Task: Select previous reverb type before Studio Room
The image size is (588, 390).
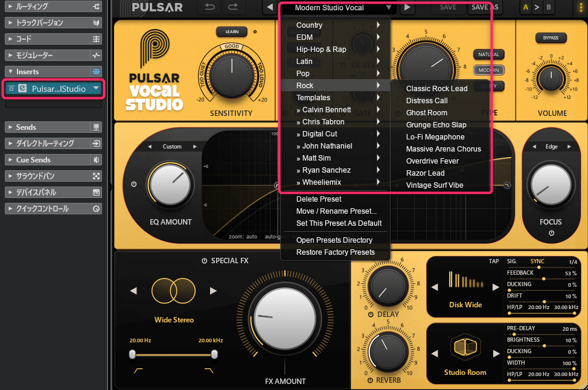Action: click(435, 354)
